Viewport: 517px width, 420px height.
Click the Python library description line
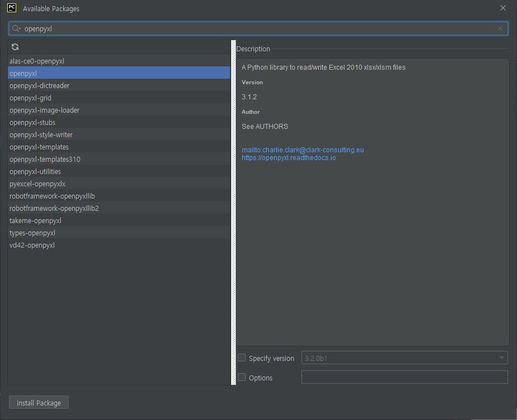click(323, 67)
